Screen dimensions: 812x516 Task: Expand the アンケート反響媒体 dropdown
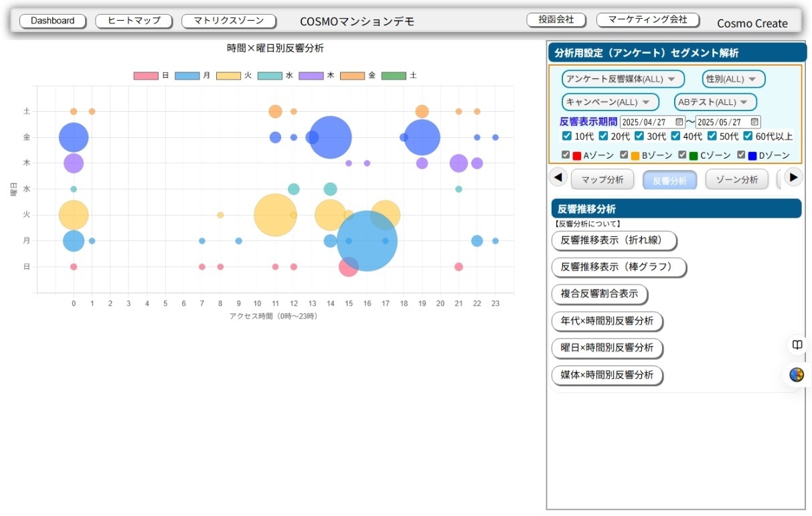pos(623,79)
